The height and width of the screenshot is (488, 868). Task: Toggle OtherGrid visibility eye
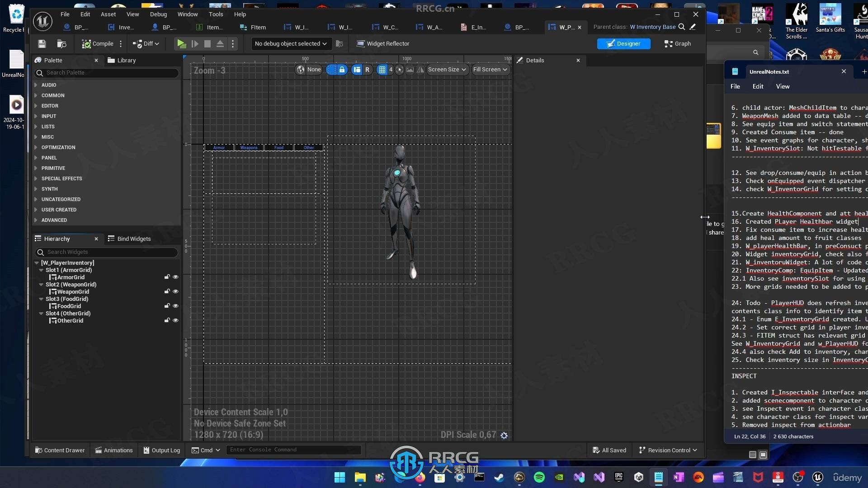point(175,320)
